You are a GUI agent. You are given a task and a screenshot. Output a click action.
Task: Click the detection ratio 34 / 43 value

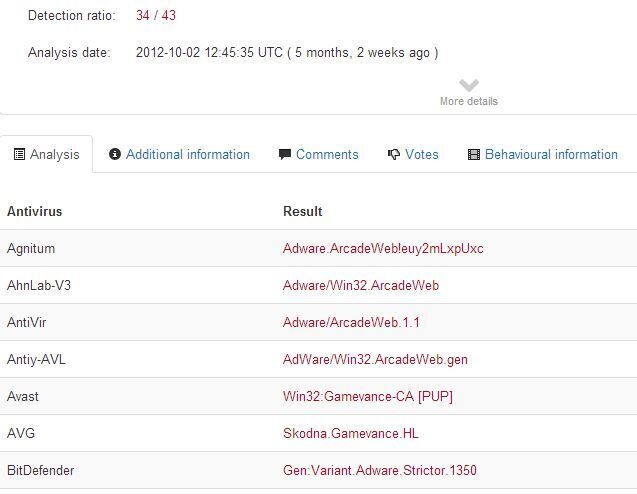click(x=156, y=16)
